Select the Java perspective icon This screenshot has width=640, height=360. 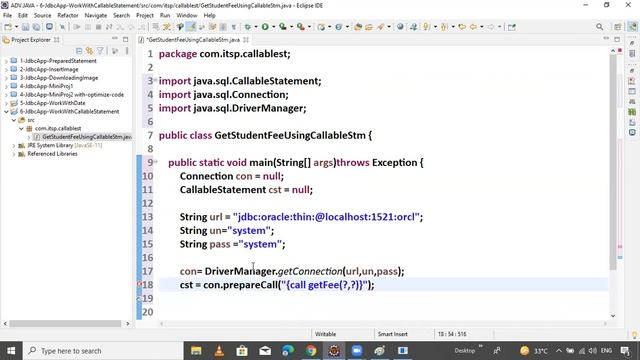pos(632,27)
